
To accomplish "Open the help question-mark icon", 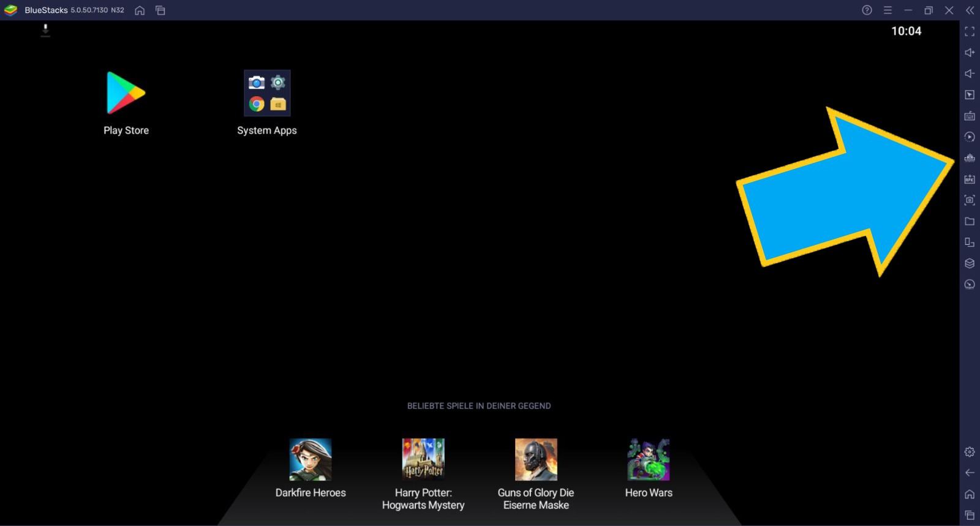I will (867, 10).
